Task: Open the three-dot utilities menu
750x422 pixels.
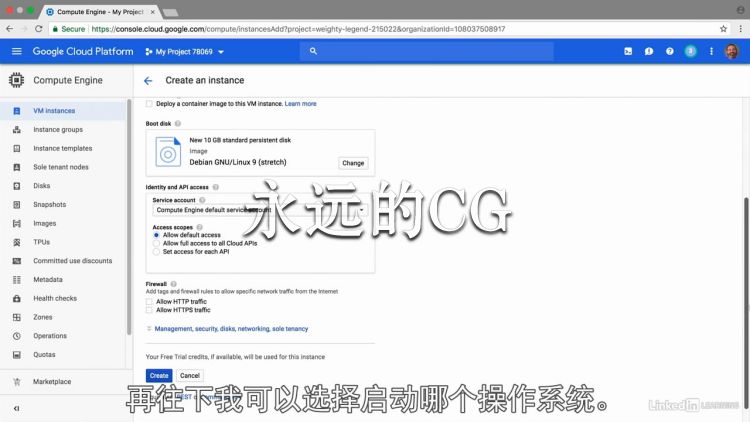Action: tap(711, 51)
